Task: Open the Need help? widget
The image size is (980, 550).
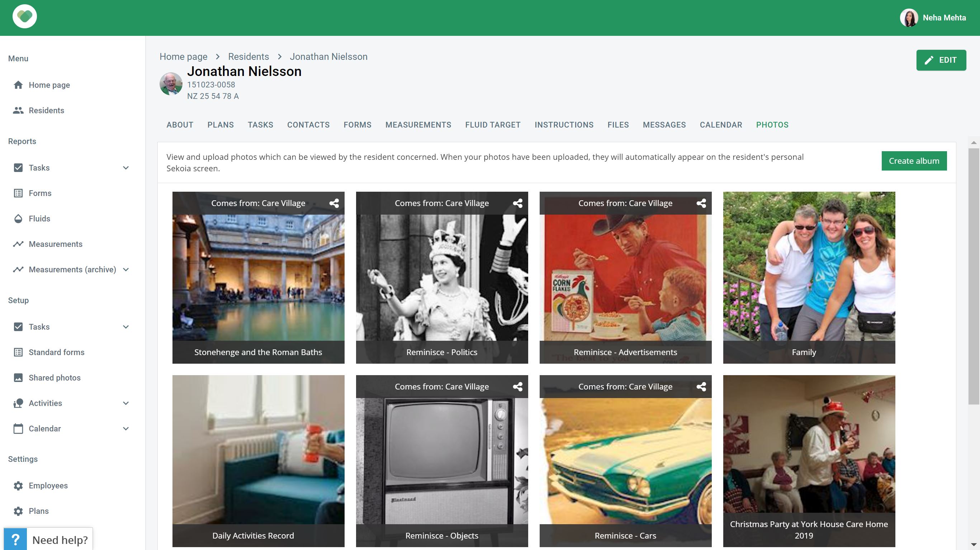Action: (x=48, y=539)
